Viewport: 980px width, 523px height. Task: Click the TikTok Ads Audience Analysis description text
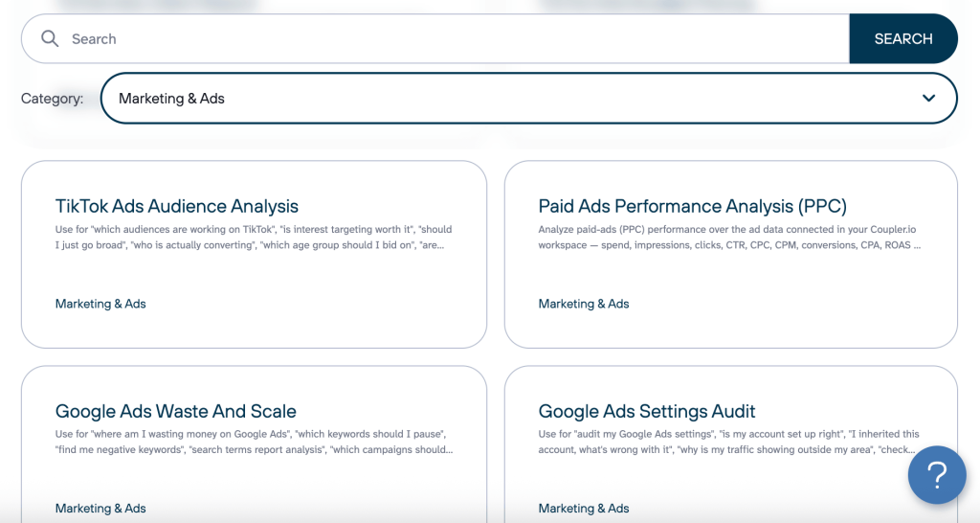[254, 238]
